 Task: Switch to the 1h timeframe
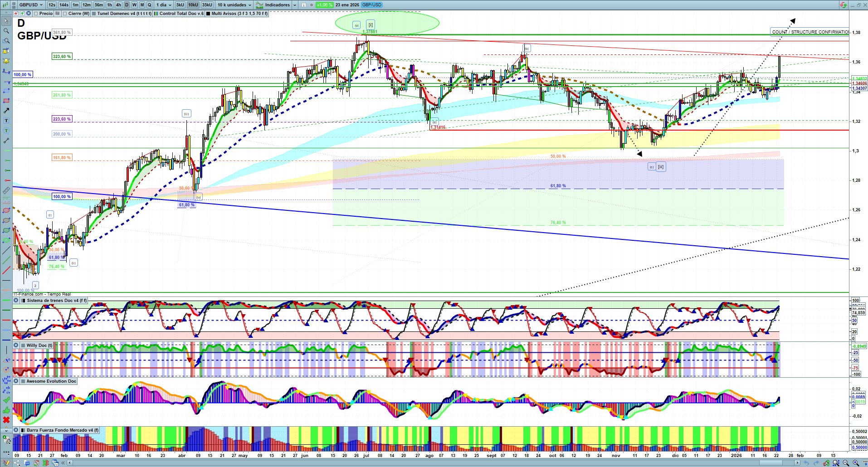[x=109, y=5]
